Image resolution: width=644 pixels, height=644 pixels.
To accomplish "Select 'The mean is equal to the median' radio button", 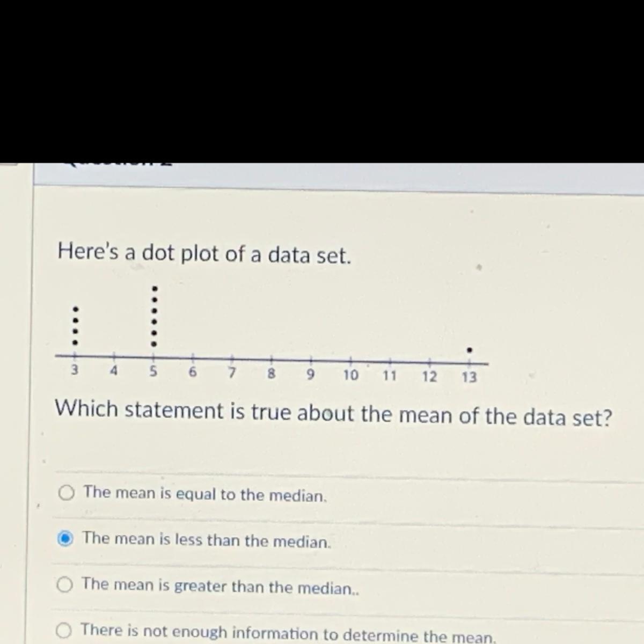I will tap(67, 493).
